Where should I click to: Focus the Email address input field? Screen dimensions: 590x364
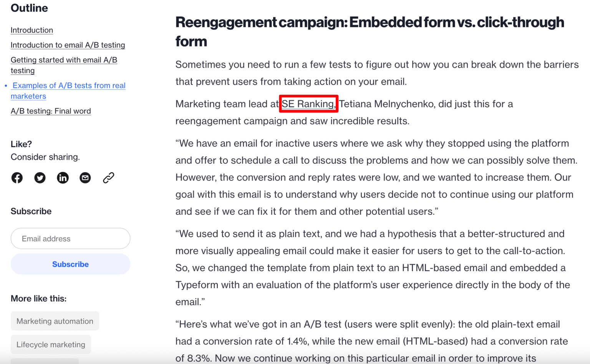coord(71,239)
